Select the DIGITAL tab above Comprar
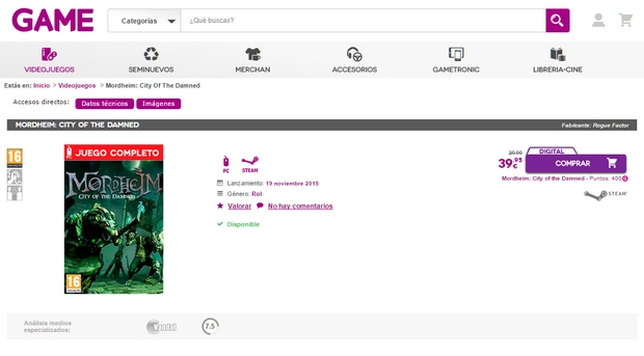Image resolution: width=644 pixels, height=356 pixels. pyautogui.click(x=552, y=151)
